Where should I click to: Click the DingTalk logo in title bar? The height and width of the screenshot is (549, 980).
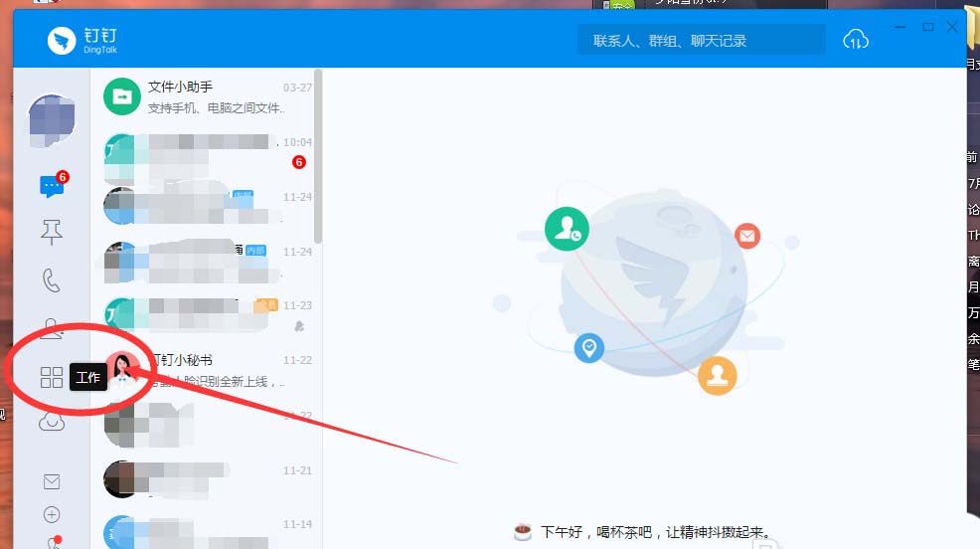pyautogui.click(x=82, y=41)
